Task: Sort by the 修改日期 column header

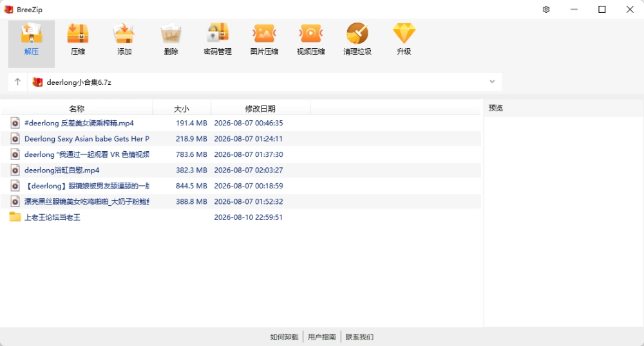Action: (x=260, y=108)
